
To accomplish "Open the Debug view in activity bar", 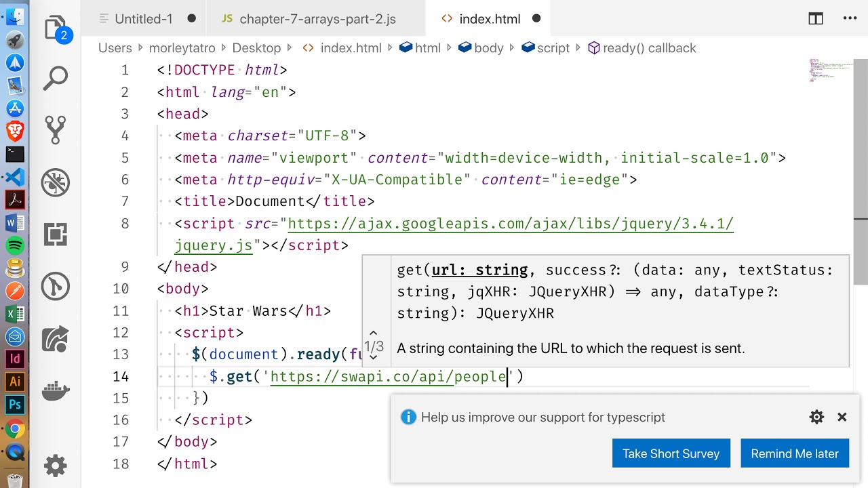I will pyautogui.click(x=56, y=182).
